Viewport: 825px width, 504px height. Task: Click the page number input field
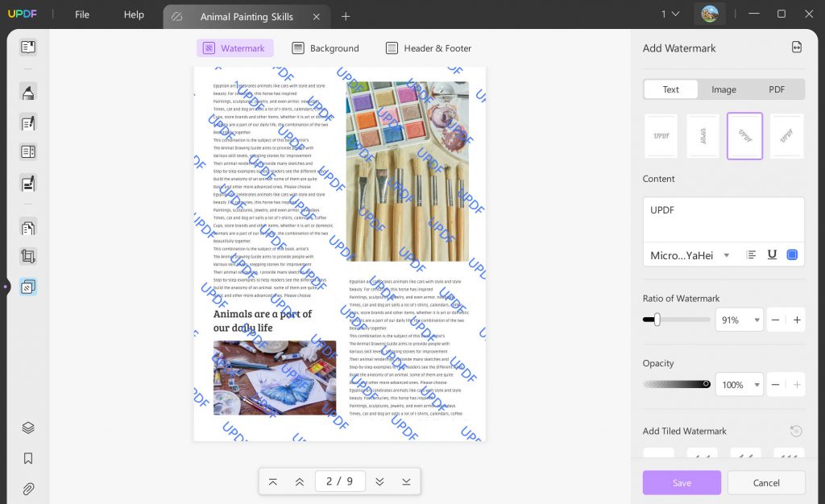coord(340,481)
